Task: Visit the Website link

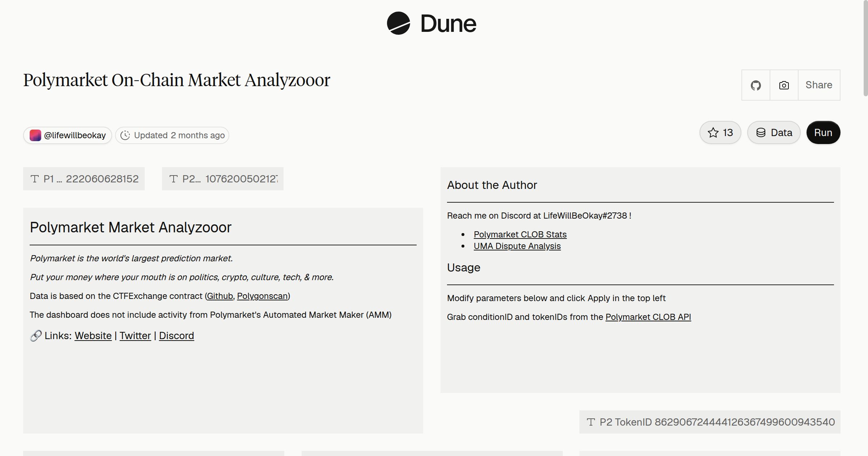Action: tap(93, 336)
